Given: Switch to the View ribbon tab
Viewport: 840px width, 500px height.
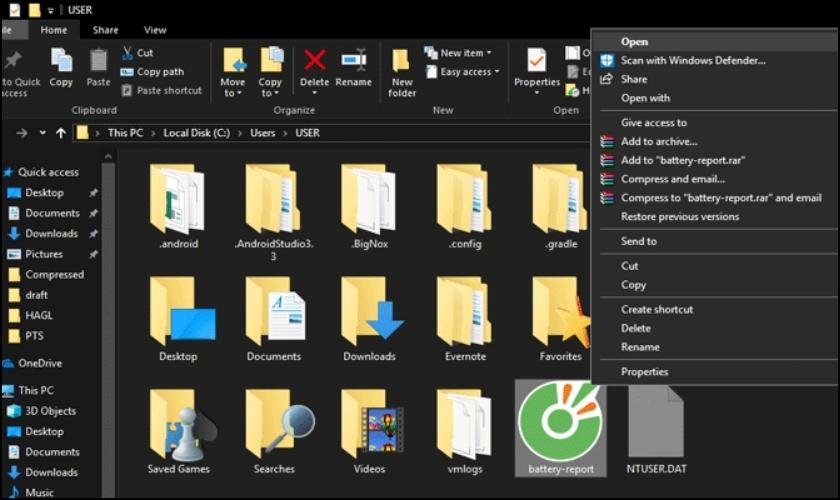Looking at the screenshot, I should (155, 30).
